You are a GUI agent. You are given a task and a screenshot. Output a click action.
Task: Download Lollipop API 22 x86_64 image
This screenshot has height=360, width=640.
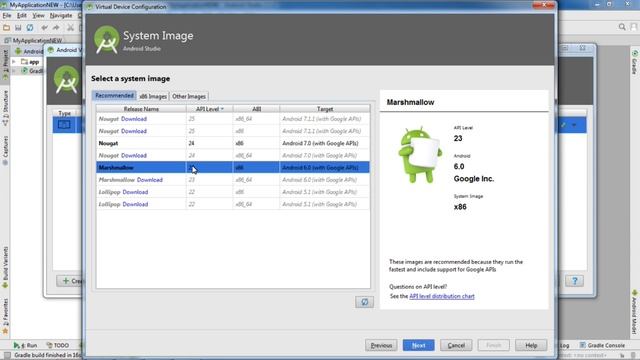(135, 204)
